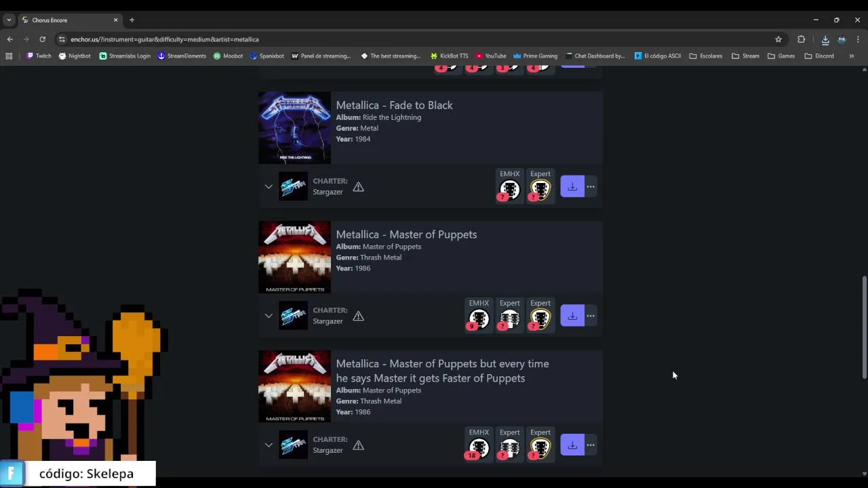
Task: Open the Stream bookmark folder
Action: tap(745, 56)
